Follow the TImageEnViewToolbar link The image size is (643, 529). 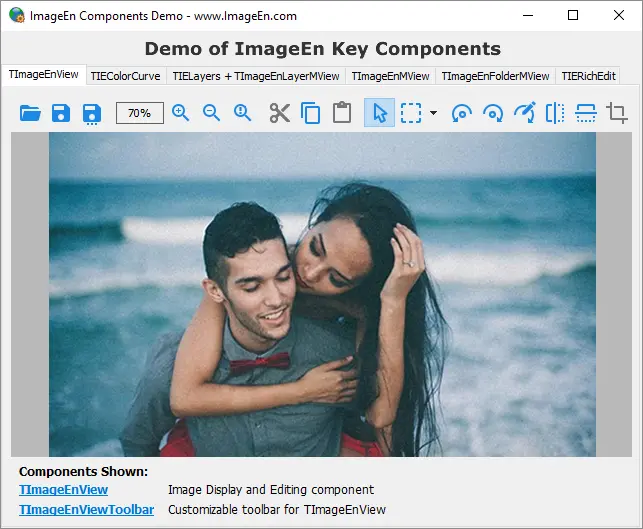86,510
